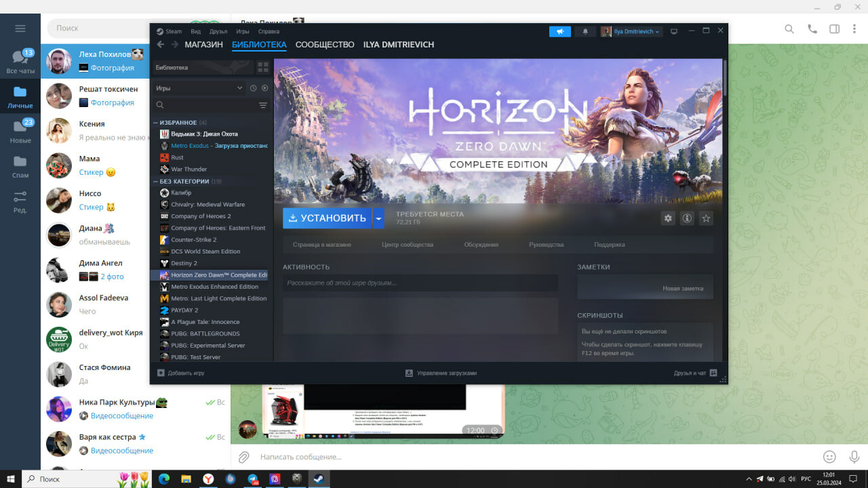Open Спам folder in Telegram
Viewport: 868px width, 488px height.
tap(20, 167)
